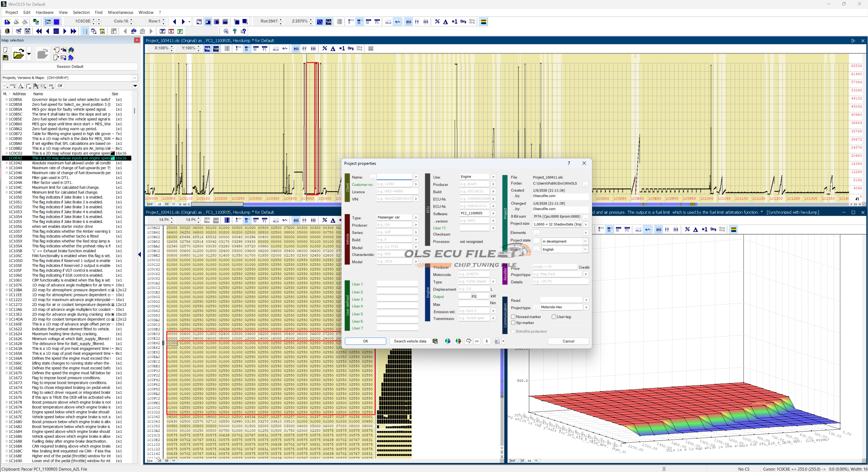Screen dimensions: 868x472
Task: Click the Customer no. input field
Action: click(394, 184)
